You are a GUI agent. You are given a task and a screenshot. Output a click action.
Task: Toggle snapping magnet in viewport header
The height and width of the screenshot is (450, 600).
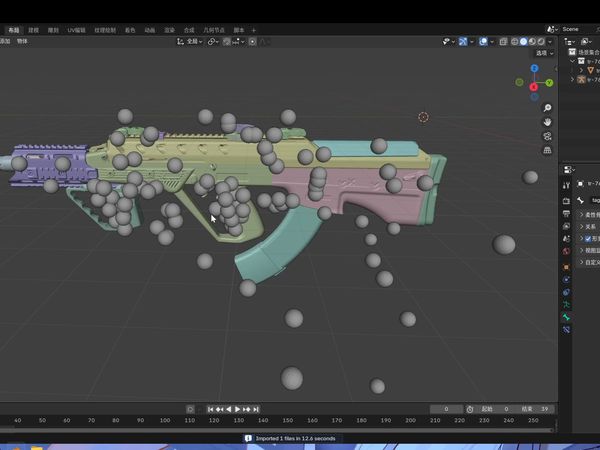click(x=227, y=41)
